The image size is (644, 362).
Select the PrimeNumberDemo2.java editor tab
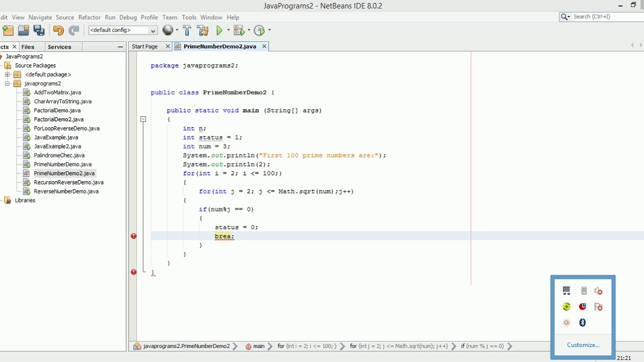(x=220, y=46)
